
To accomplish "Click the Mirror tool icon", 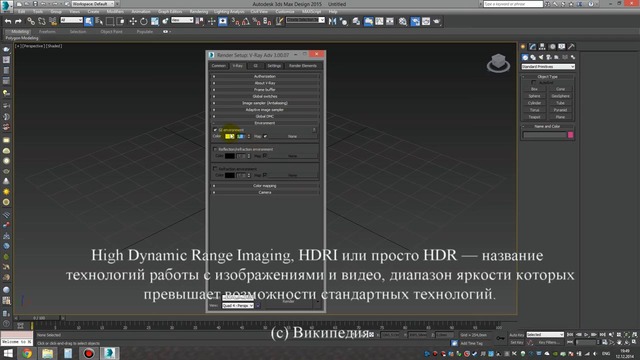I will [x=333, y=21].
